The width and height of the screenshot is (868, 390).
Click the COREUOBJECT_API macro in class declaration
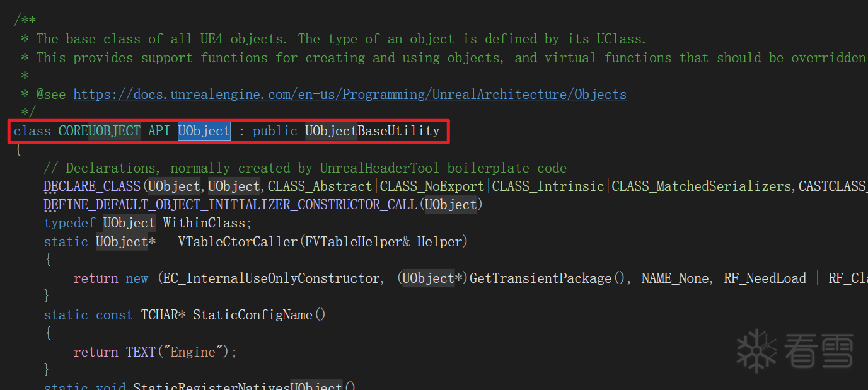point(114,131)
